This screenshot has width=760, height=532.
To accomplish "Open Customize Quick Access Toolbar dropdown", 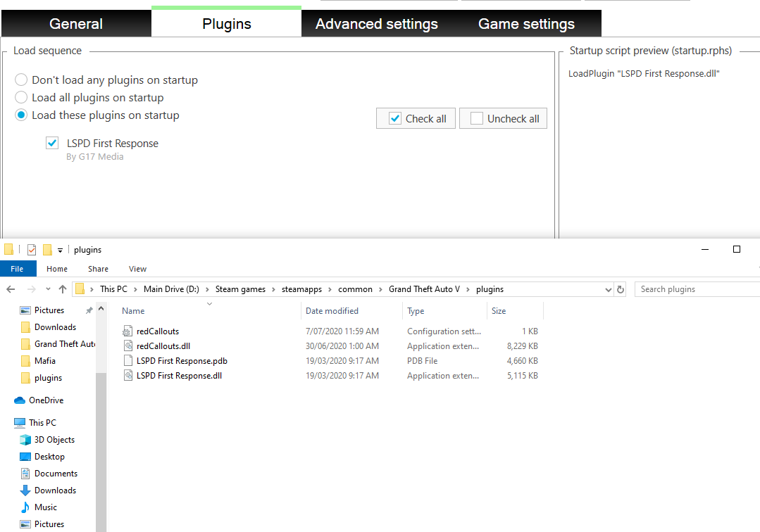I will [x=60, y=251].
